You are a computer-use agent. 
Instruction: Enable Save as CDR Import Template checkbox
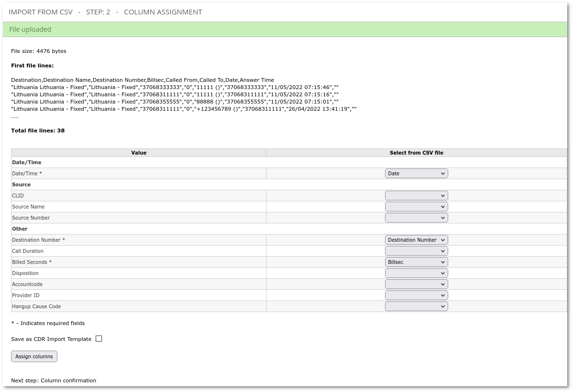pos(99,339)
